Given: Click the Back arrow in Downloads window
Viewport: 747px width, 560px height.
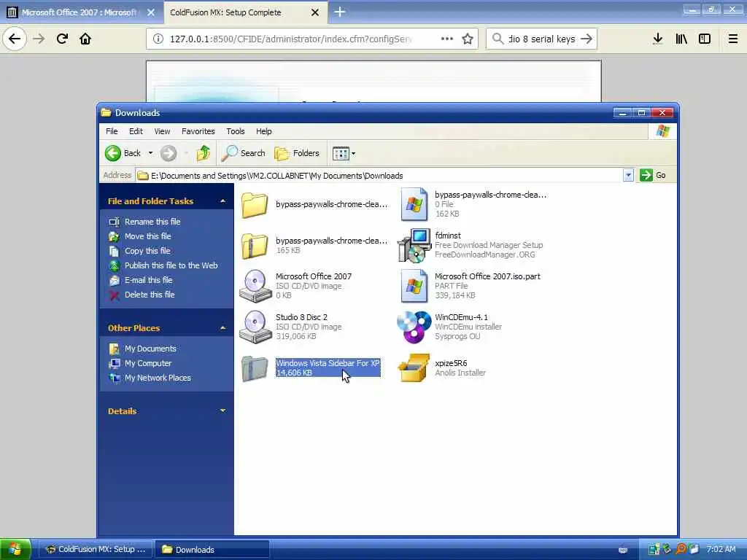Looking at the screenshot, I should (113, 153).
